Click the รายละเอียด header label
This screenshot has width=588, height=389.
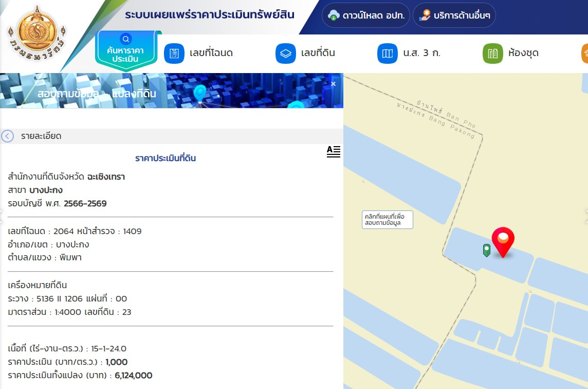[41, 136]
